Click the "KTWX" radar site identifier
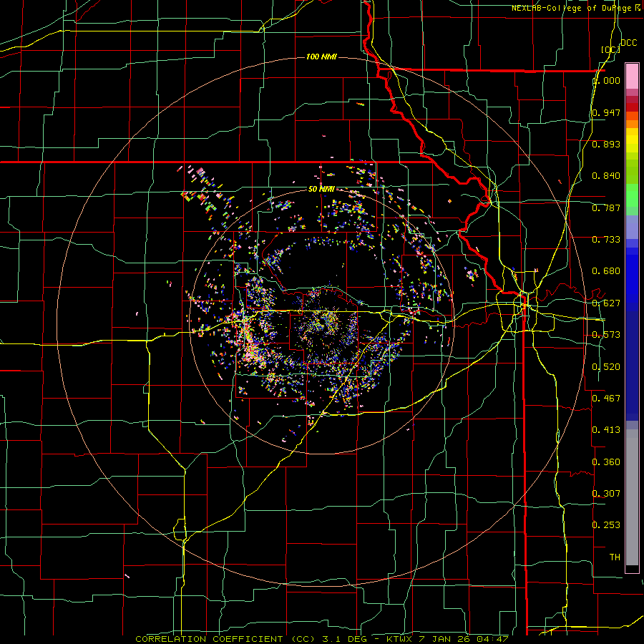The width and height of the screenshot is (644, 644). coord(399,639)
